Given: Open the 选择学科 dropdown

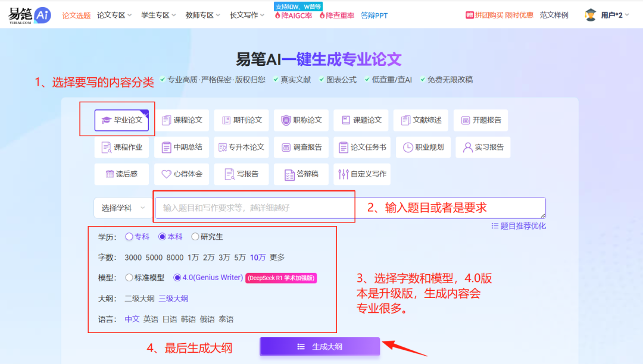Looking at the screenshot, I should (123, 208).
